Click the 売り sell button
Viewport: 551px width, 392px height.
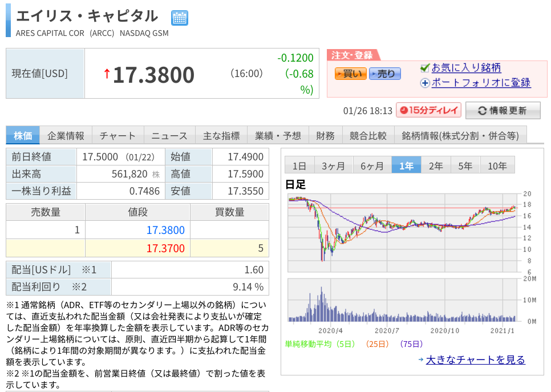pyautogui.click(x=385, y=74)
